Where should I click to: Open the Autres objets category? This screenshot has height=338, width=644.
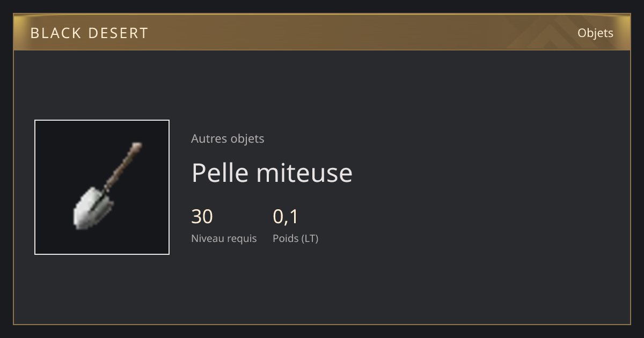tap(228, 138)
